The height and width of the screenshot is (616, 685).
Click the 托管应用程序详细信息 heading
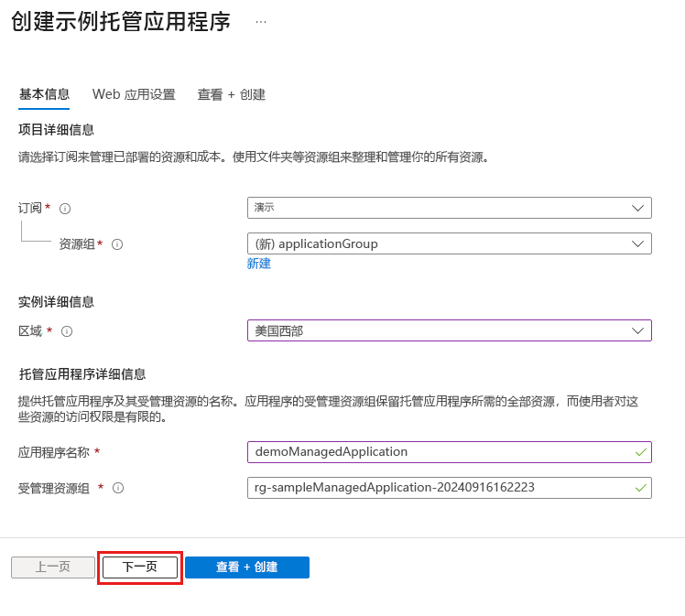point(82,374)
